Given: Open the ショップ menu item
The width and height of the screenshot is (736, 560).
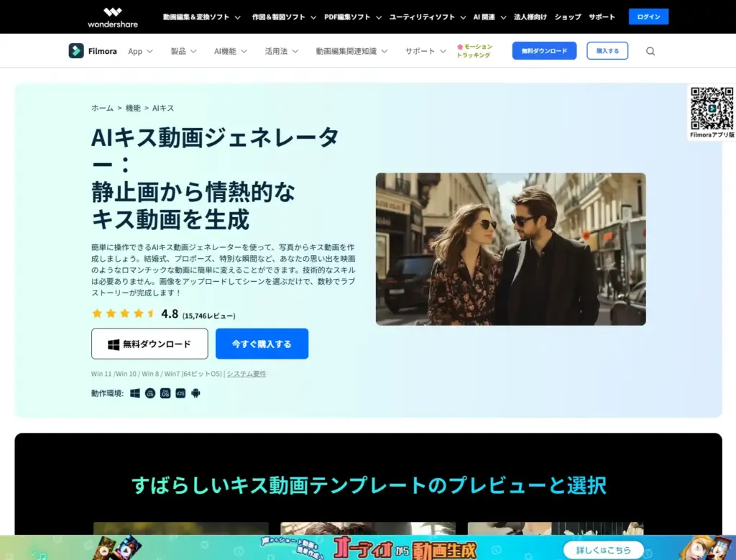Looking at the screenshot, I should click(568, 17).
